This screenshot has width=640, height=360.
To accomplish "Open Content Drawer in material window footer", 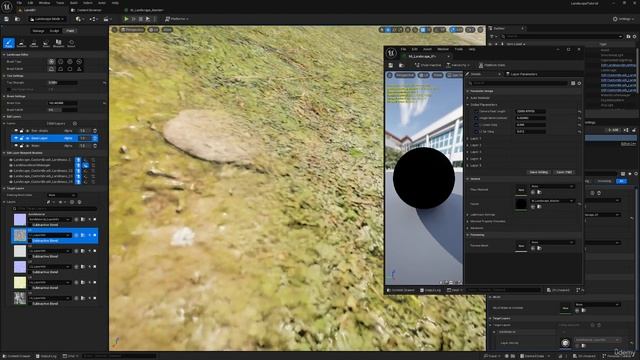I will pyautogui.click(x=400, y=290).
